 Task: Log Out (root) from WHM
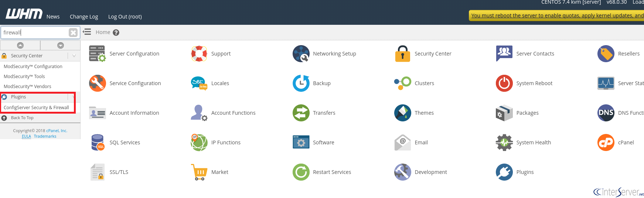point(125,17)
